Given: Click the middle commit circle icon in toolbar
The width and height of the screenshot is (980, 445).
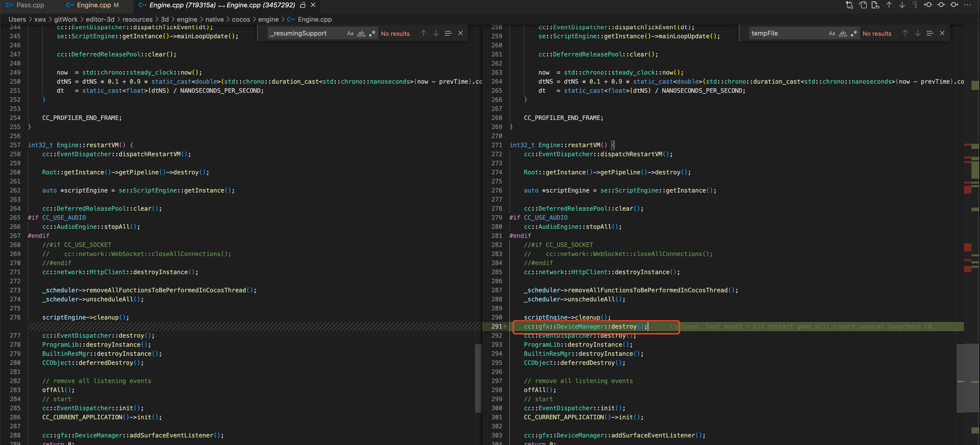Looking at the screenshot, I should [941, 5].
